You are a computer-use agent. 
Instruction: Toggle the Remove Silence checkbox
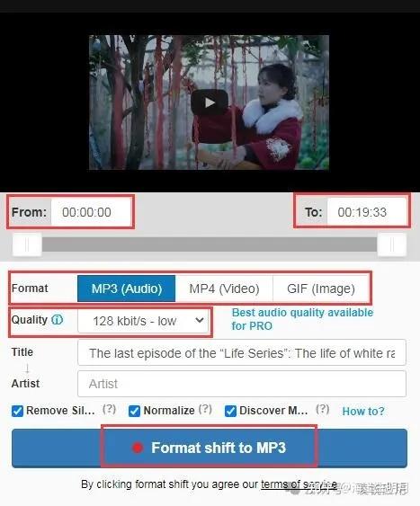pos(17,411)
